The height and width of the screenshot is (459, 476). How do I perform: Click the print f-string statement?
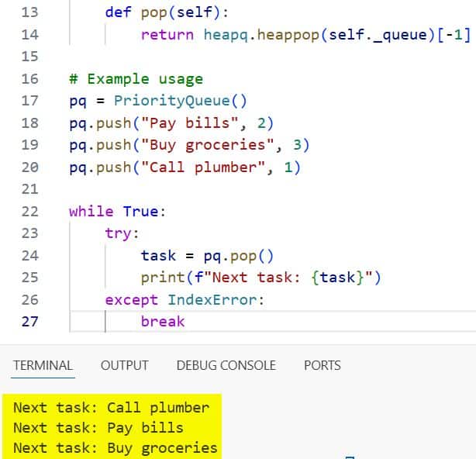point(260,278)
